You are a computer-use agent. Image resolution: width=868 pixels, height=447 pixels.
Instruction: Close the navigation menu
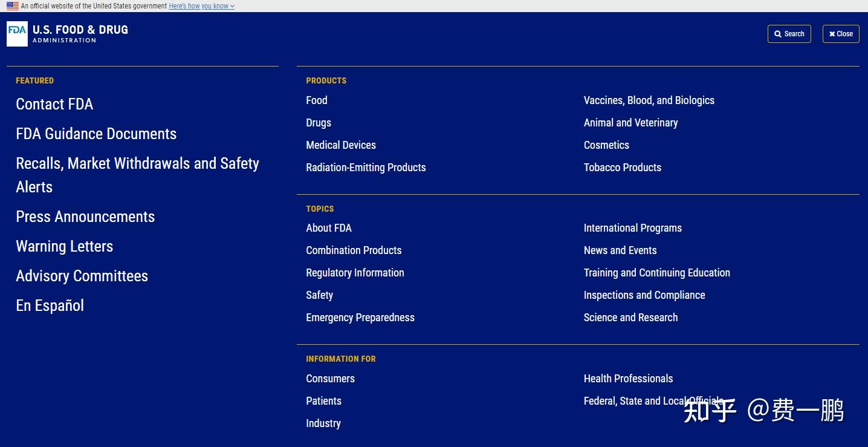pos(841,34)
